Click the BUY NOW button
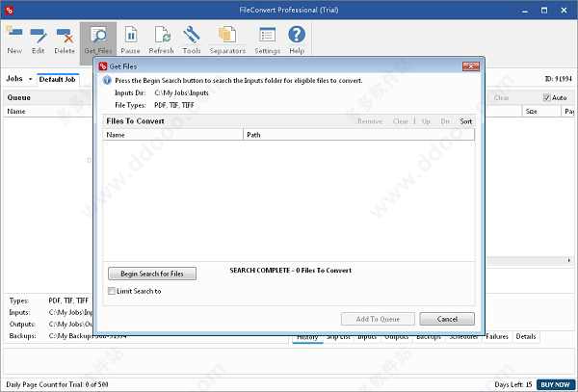The height and width of the screenshot is (392, 578). pyautogui.click(x=556, y=384)
